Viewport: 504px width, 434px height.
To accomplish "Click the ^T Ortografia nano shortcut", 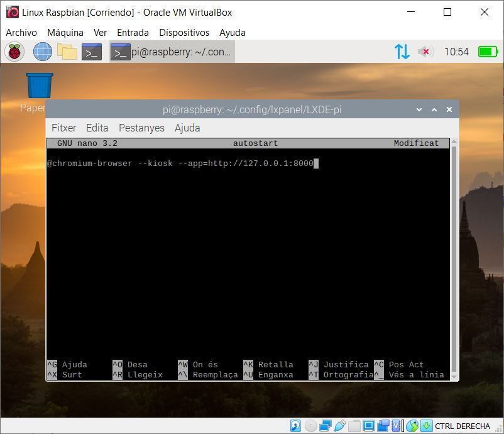I will [341, 375].
